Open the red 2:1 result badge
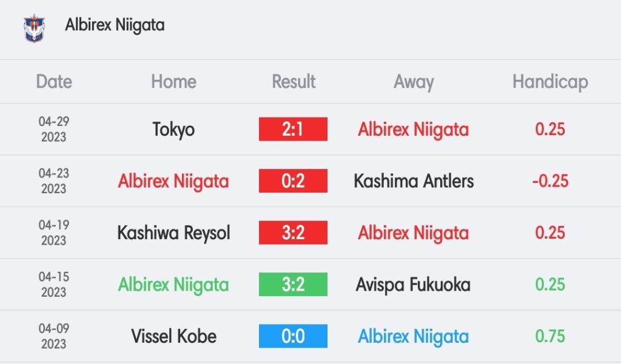Viewport: 621px width, 364px height. click(x=293, y=129)
